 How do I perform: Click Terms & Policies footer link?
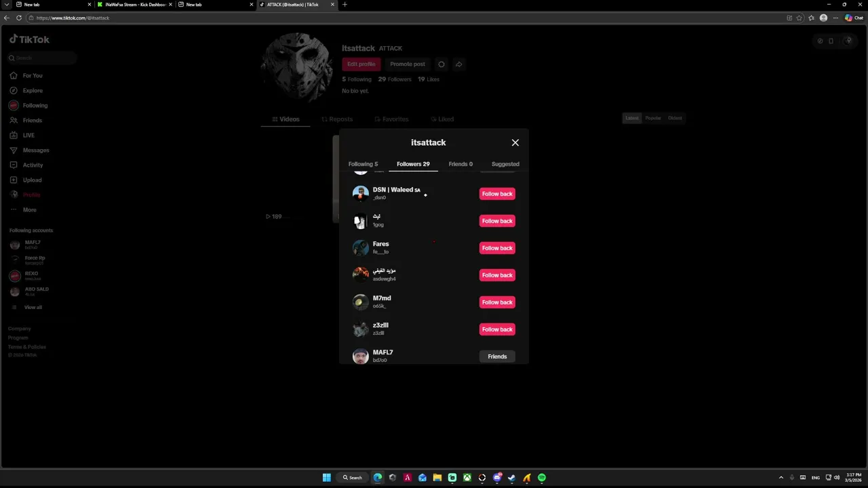27,347
